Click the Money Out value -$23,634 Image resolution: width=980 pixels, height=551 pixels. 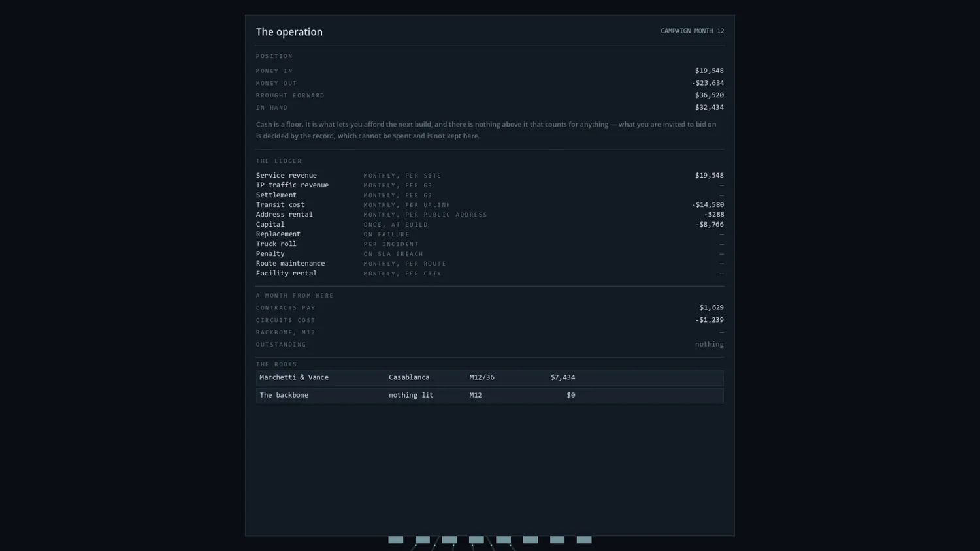[708, 83]
